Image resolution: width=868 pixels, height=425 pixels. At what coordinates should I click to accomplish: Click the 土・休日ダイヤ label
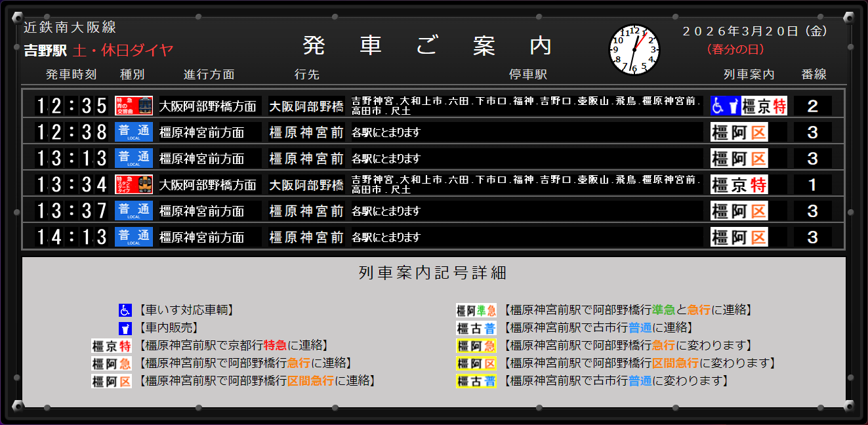pyautogui.click(x=123, y=51)
